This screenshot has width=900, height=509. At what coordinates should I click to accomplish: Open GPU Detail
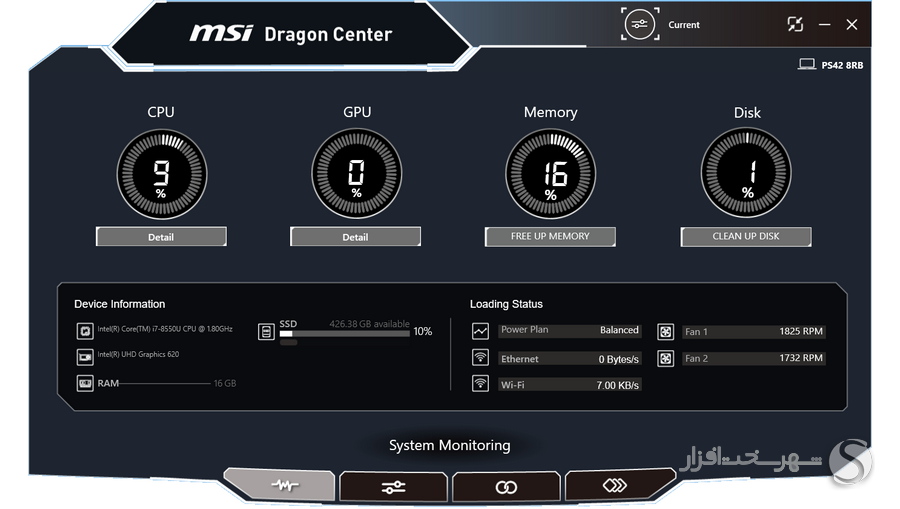355,236
